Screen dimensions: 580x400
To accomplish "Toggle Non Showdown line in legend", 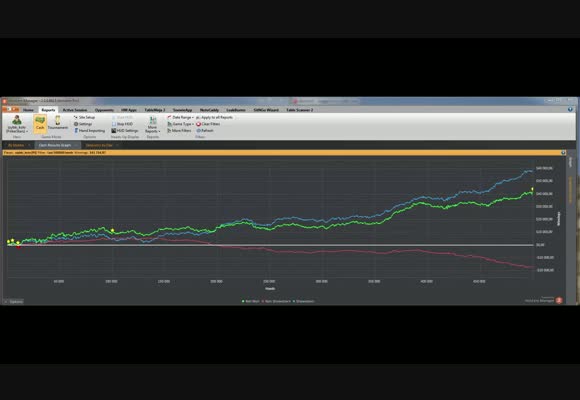I will click(x=276, y=301).
